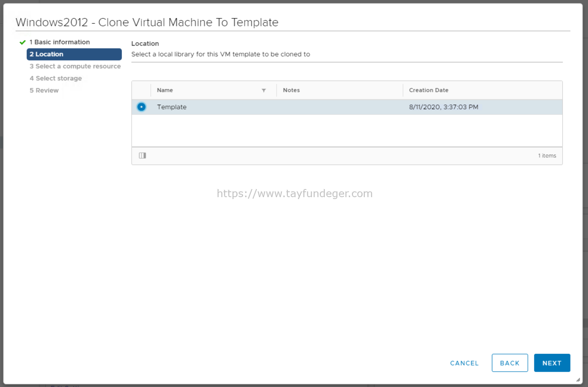The width and height of the screenshot is (588, 387).
Task: Click the tayfundeger.com watermark text
Action: (294, 194)
